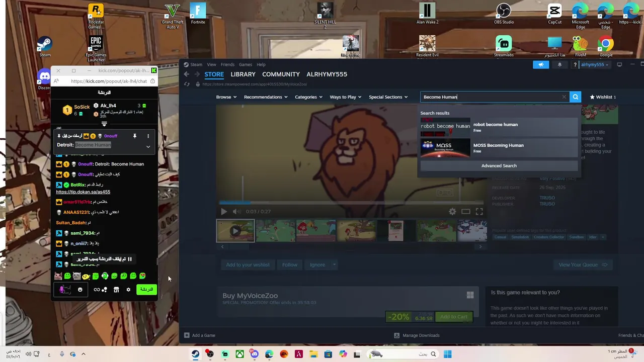
Task: Switch to the STORE tab
Action: (x=214, y=74)
